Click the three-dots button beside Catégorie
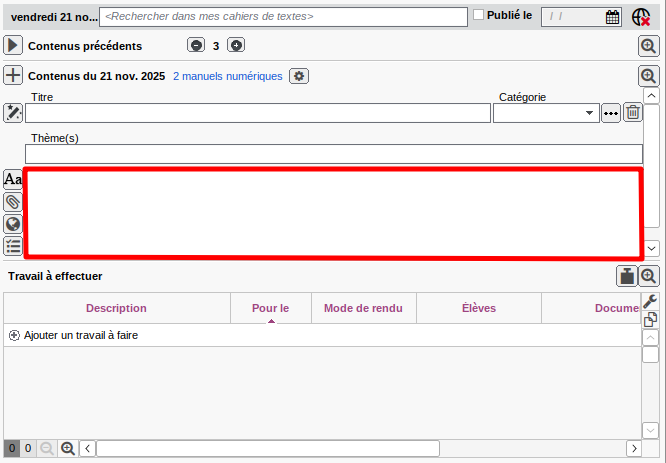 pyautogui.click(x=611, y=113)
